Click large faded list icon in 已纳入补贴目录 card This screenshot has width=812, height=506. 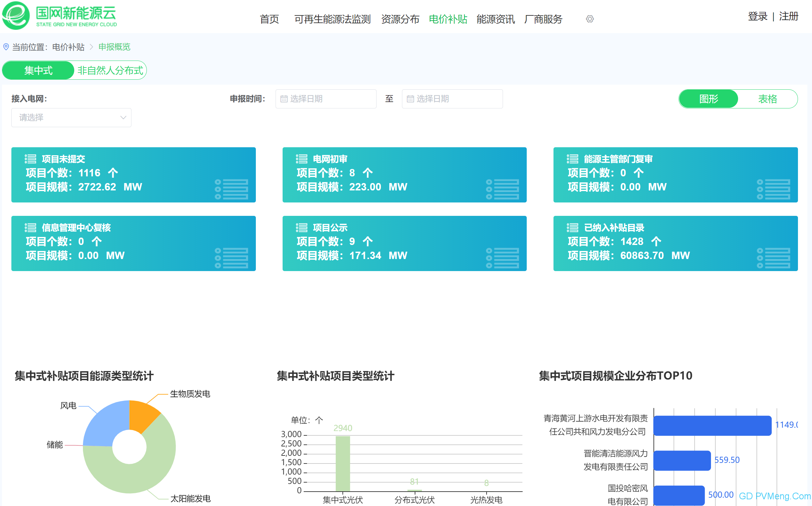coord(773,258)
